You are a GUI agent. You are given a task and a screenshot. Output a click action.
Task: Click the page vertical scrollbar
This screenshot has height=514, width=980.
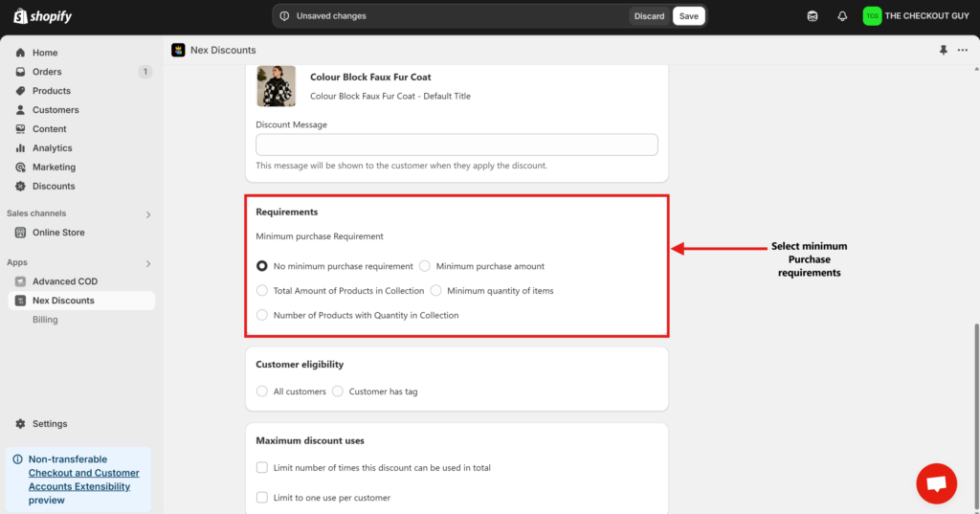pyautogui.click(x=976, y=415)
